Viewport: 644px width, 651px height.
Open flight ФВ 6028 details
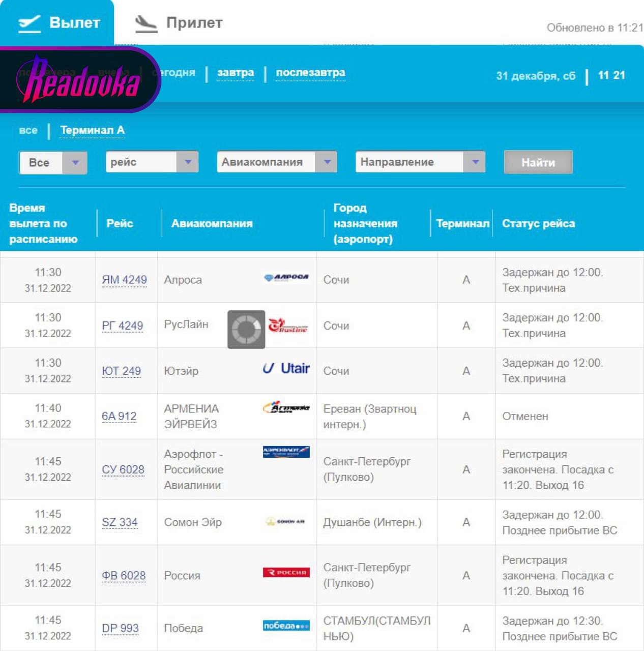click(x=124, y=575)
